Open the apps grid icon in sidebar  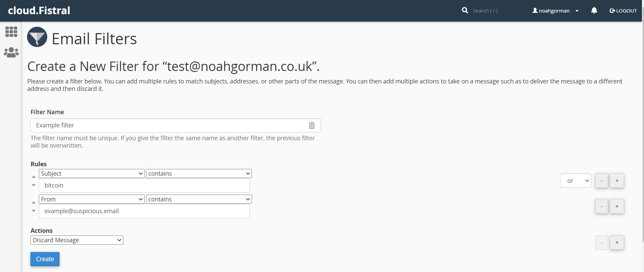pyautogui.click(x=11, y=32)
